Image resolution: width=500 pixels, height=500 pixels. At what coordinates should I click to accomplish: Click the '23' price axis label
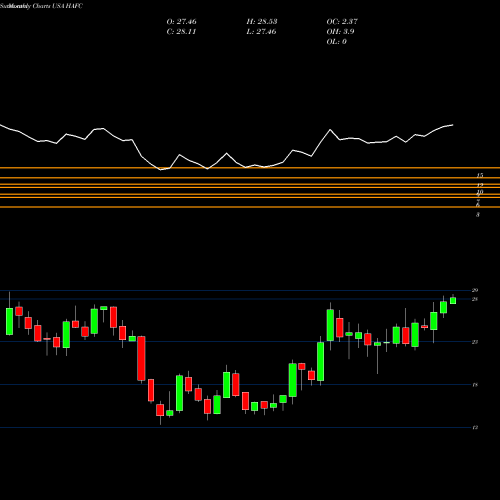[475, 342]
